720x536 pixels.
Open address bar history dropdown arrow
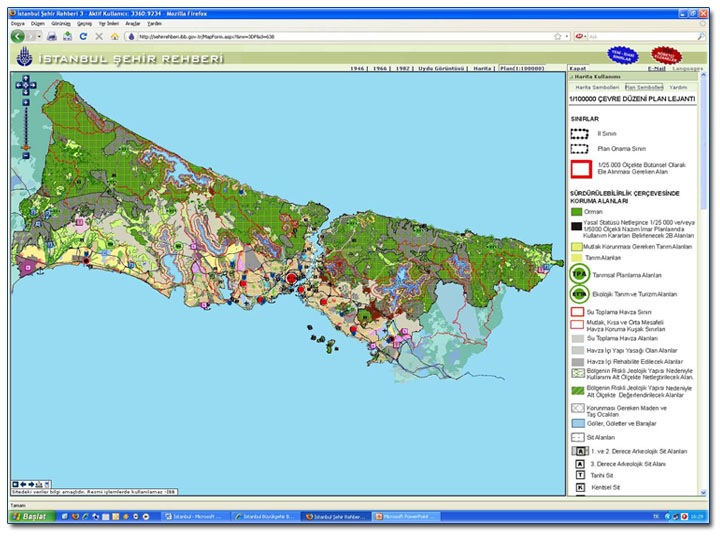(x=567, y=36)
